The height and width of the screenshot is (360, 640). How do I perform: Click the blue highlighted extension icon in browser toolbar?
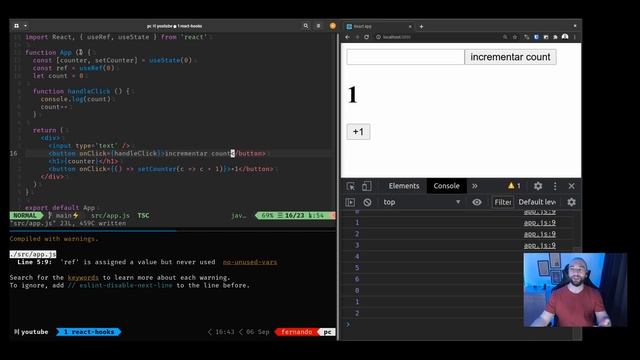pyautogui.click(x=536, y=37)
